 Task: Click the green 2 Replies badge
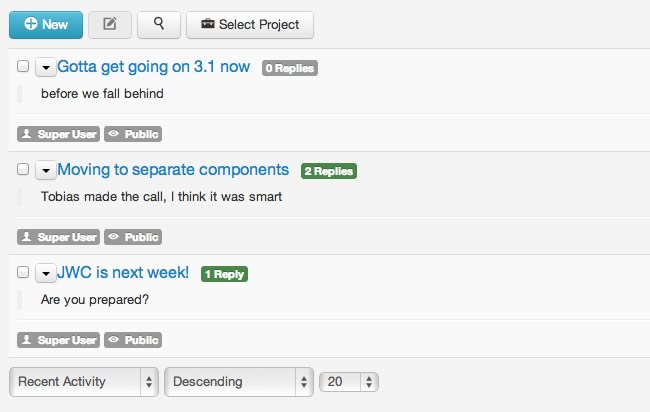(329, 171)
